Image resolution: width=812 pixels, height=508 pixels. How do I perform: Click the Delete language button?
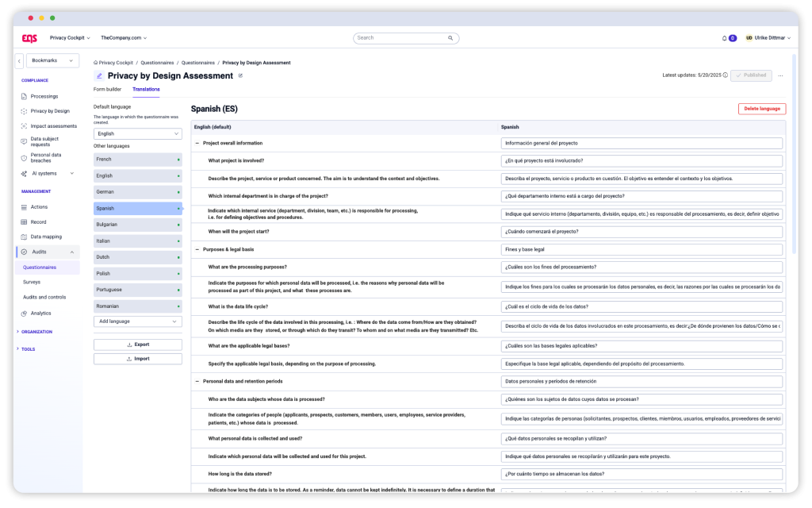[761, 109]
